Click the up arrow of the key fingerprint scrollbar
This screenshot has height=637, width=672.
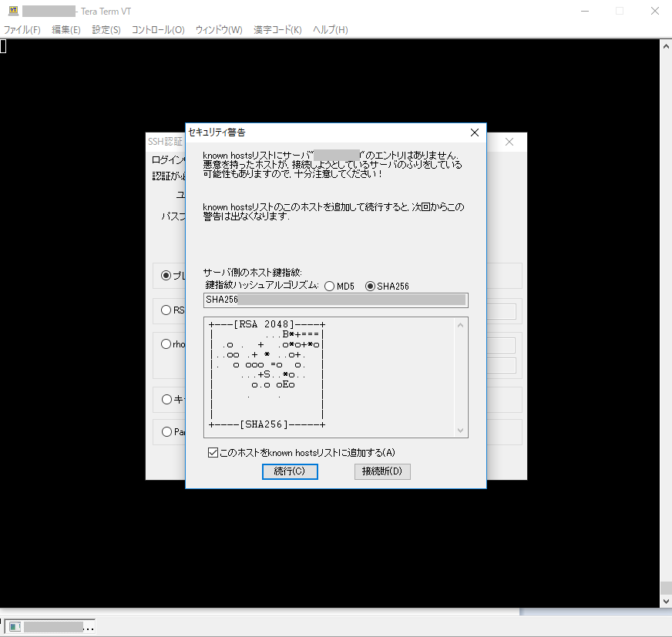pyautogui.click(x=460, y=324)
